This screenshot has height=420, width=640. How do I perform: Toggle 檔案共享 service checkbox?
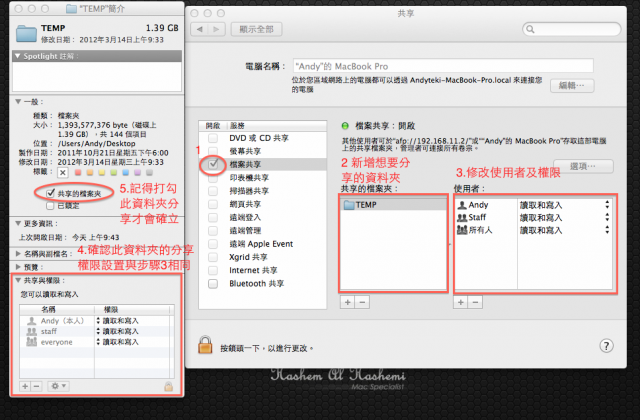[x=213, y=164]
